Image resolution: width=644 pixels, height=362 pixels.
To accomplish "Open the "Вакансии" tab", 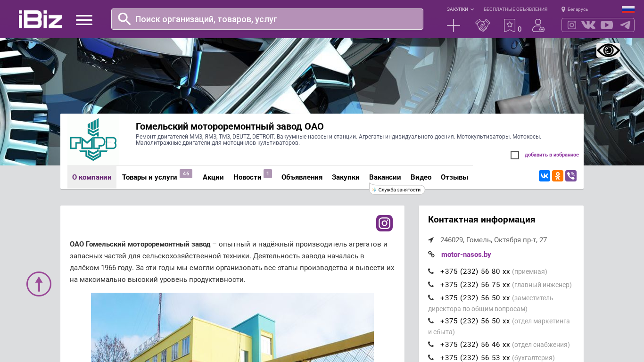I will point(385,177).
